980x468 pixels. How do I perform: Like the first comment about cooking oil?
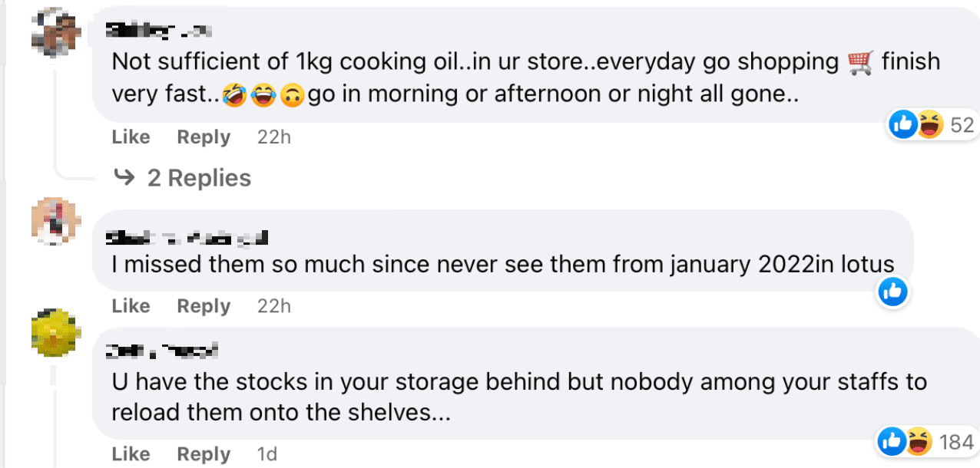point(129,137)
